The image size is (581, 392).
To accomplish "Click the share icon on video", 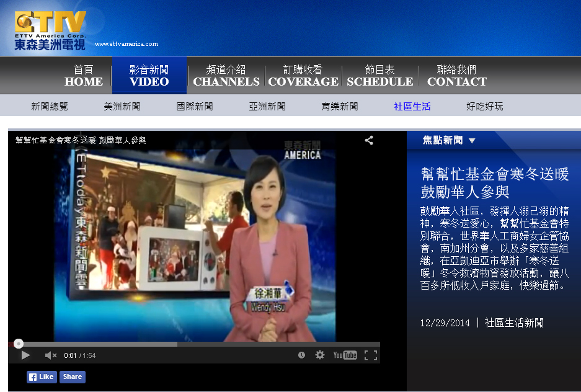I will coord(369,140).
